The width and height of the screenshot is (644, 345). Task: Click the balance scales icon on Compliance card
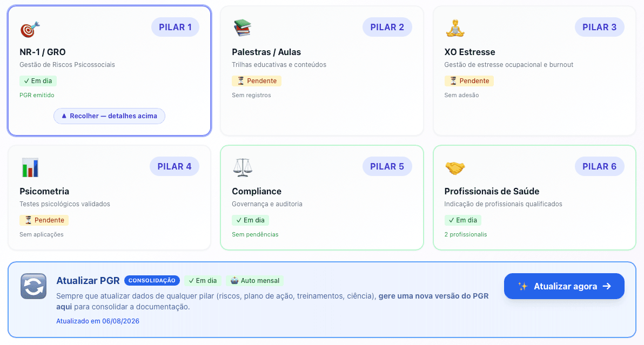[x=243, y=167]
